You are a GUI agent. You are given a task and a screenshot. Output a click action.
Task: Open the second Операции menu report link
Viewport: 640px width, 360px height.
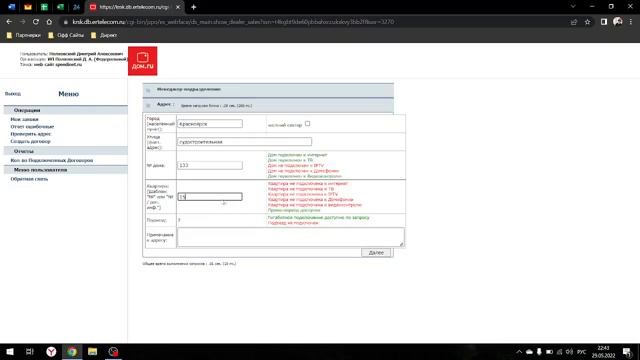(x=32, y=127)
